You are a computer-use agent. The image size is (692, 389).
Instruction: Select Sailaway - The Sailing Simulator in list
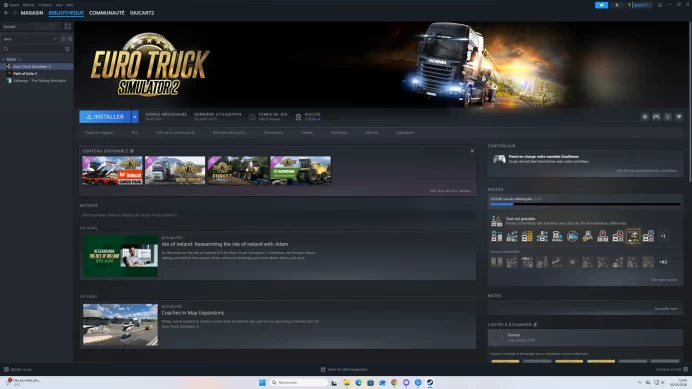pyautogui.click(x=37, y=80)
